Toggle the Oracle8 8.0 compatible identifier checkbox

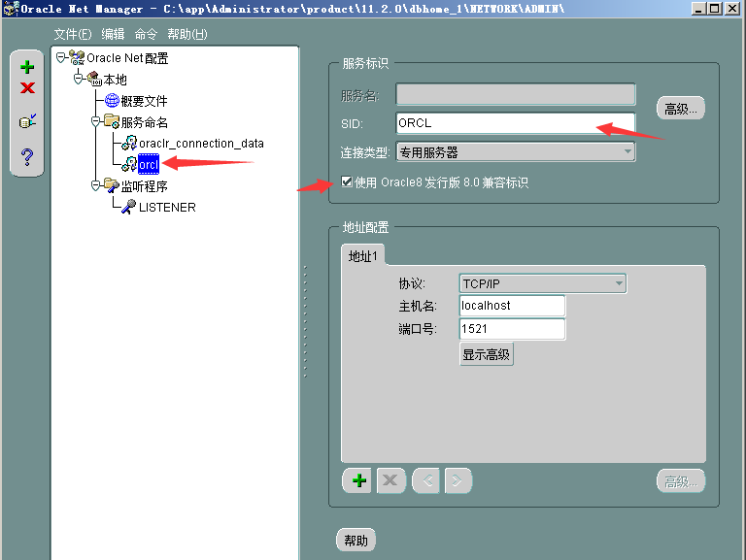tap(348, 182)
